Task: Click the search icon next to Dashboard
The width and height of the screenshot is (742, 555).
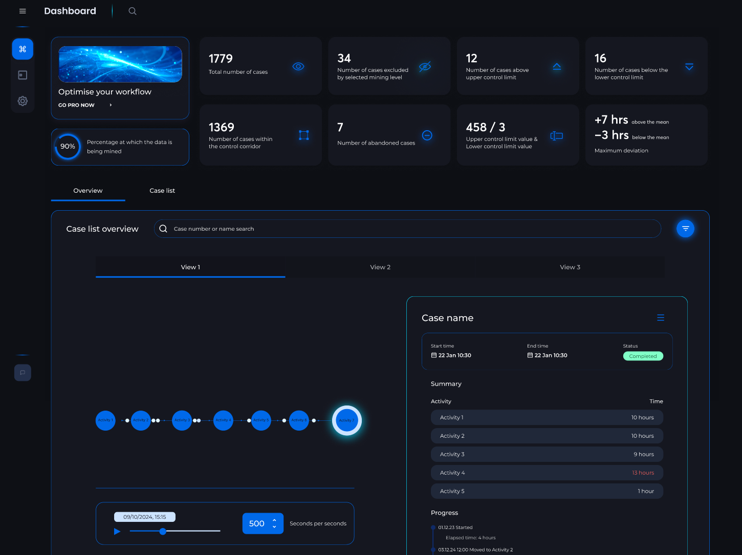Action: pyautogui.click(x=132, y=11)
